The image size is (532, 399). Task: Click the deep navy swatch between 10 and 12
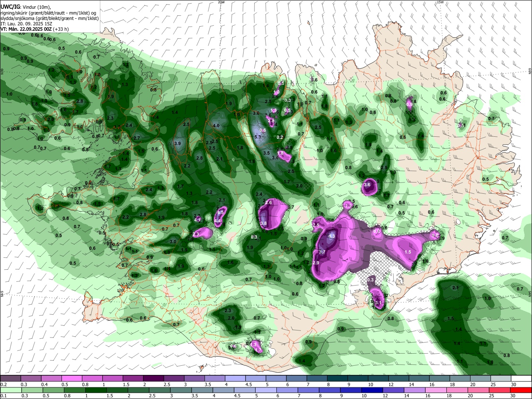[371, 390]
